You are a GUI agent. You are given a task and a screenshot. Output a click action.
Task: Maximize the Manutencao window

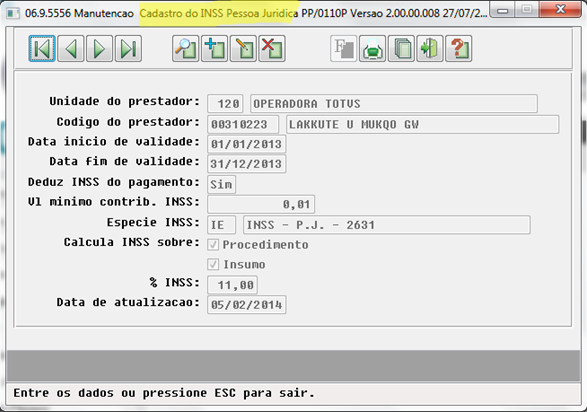(527, 9)
